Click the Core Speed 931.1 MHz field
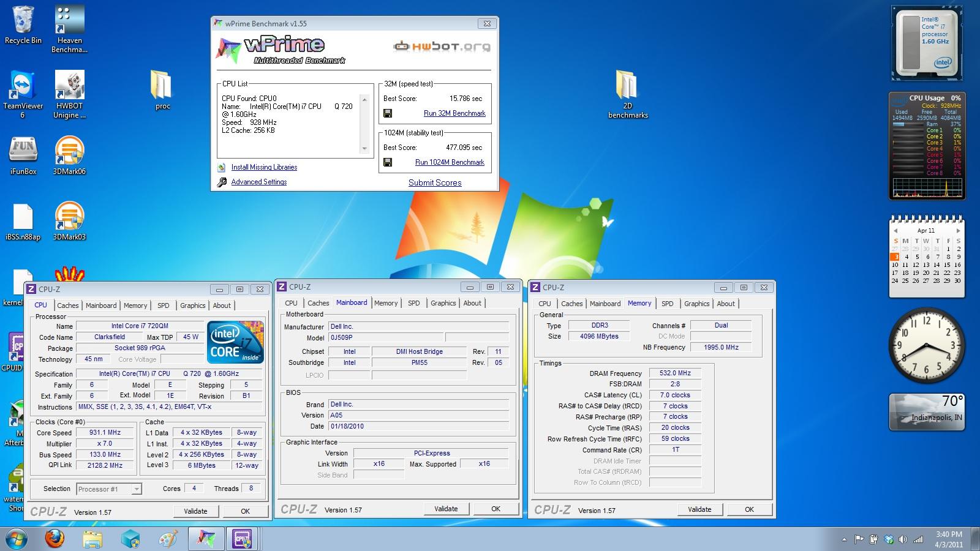This screenshot has height=551, width=980. [x=105, y=433]
